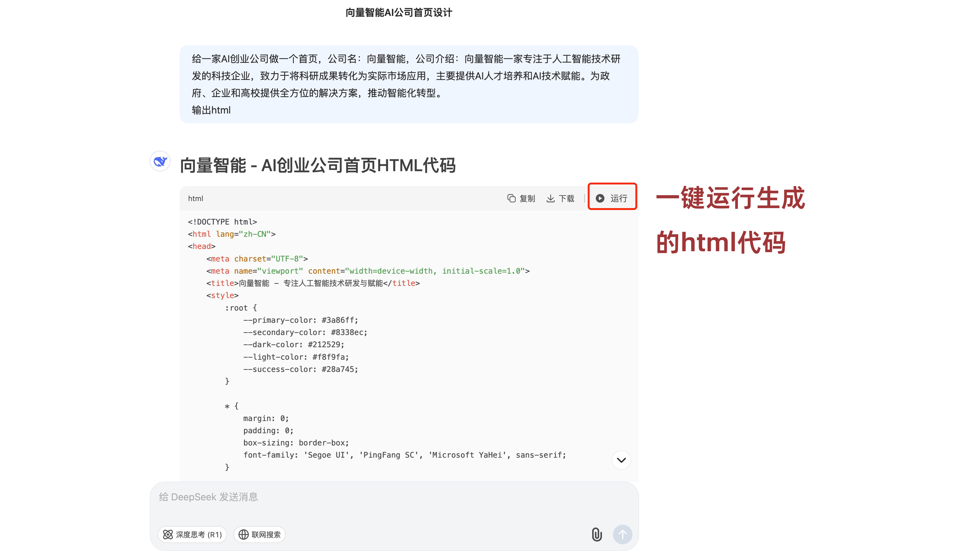Toggle 联网搜索 web search

pyautogui.click(x=260, y=535)
